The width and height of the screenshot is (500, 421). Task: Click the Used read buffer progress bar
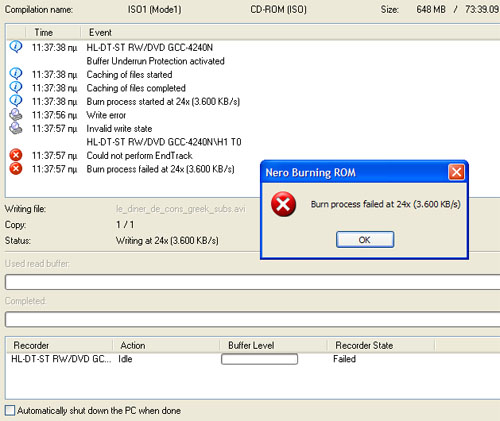click(x=253, y=282)
